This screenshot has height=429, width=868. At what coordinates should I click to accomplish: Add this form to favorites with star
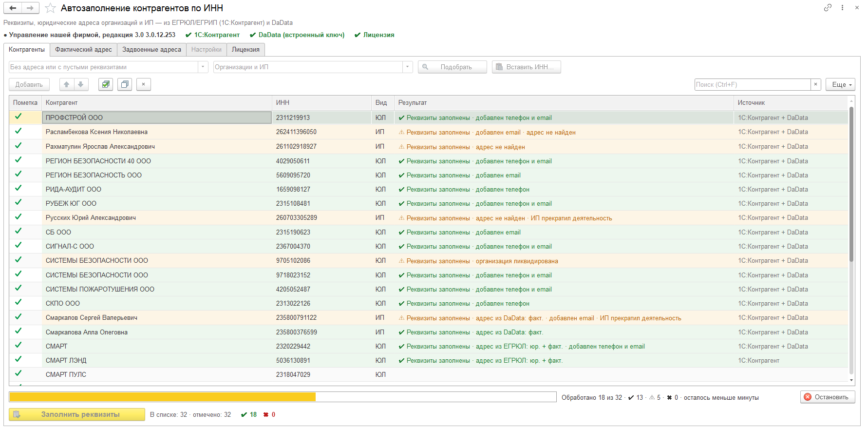tap(50, 8)
